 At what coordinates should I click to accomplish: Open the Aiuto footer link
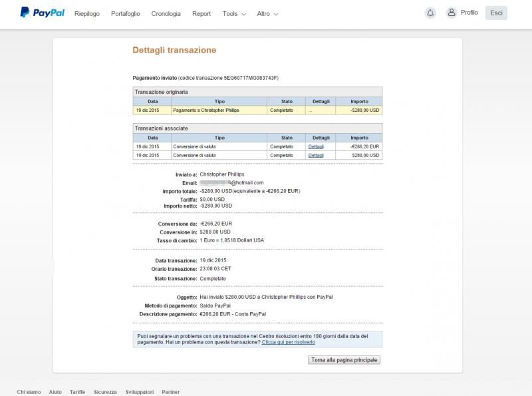click(x=55, y=392)
